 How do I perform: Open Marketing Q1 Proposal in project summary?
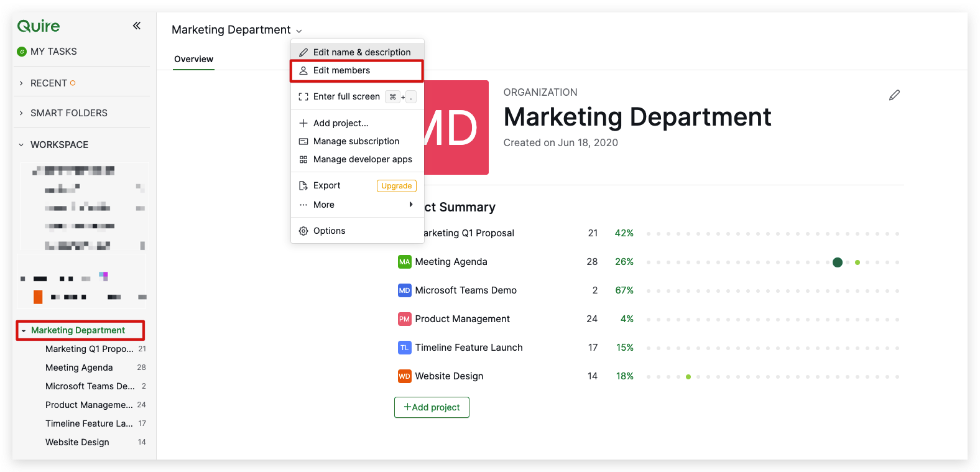coord(469,233)
